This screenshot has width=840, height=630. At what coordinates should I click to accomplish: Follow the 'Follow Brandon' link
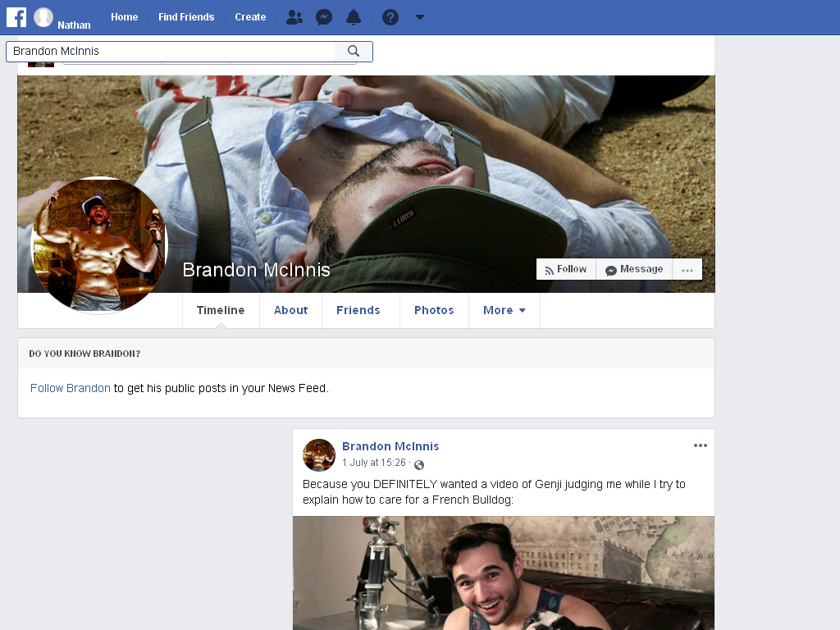coord(71,388)
